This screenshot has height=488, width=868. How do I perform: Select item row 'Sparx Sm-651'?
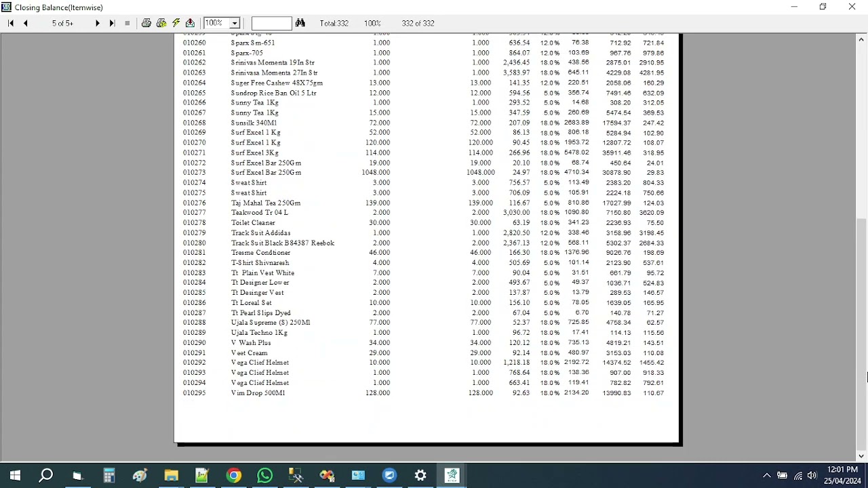coord(423,43)
